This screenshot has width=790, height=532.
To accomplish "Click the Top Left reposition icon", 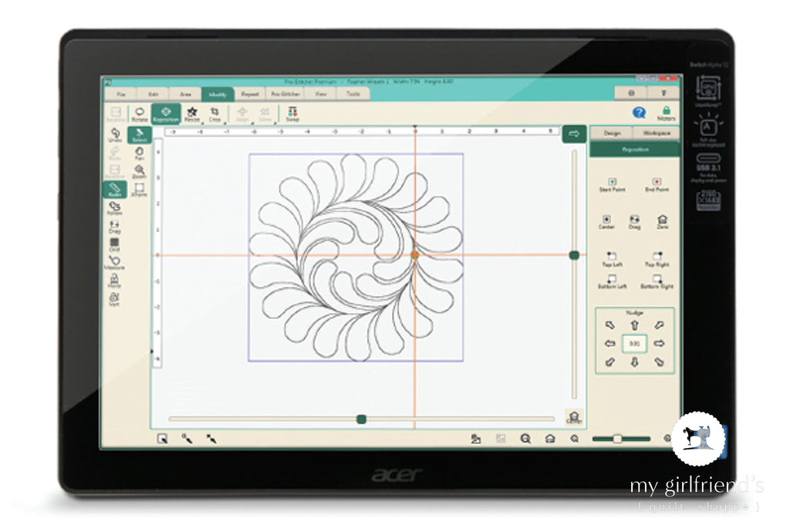I will tap(612, 258).
